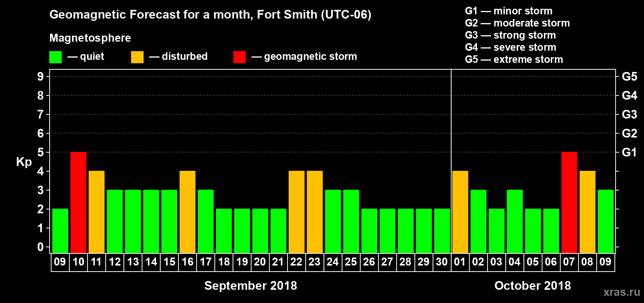The height and width of the screenshot is (303, 644).
Task: Click the Kp axis value 5
Action: click(41, 152)
